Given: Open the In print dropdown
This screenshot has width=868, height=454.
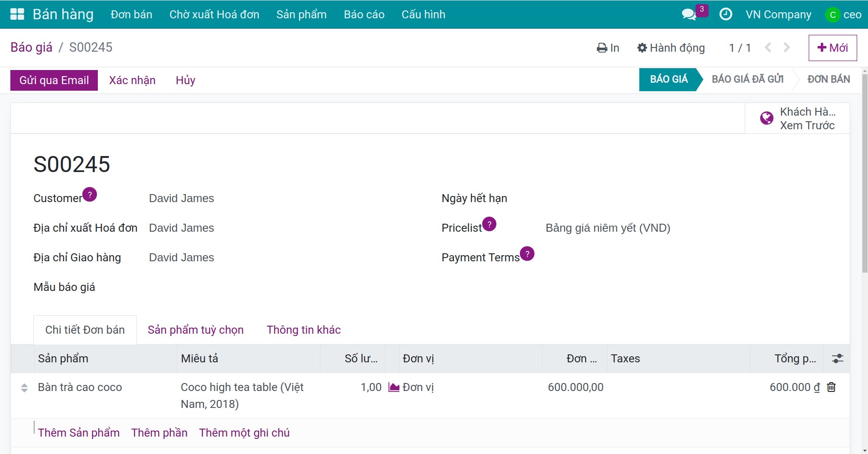Looking at the screenshot, I should coord(608,48).
